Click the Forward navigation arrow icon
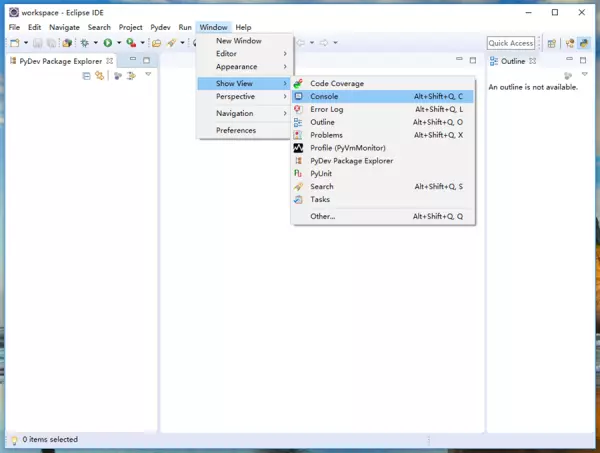The image size is (600, 453). point(324,43)
